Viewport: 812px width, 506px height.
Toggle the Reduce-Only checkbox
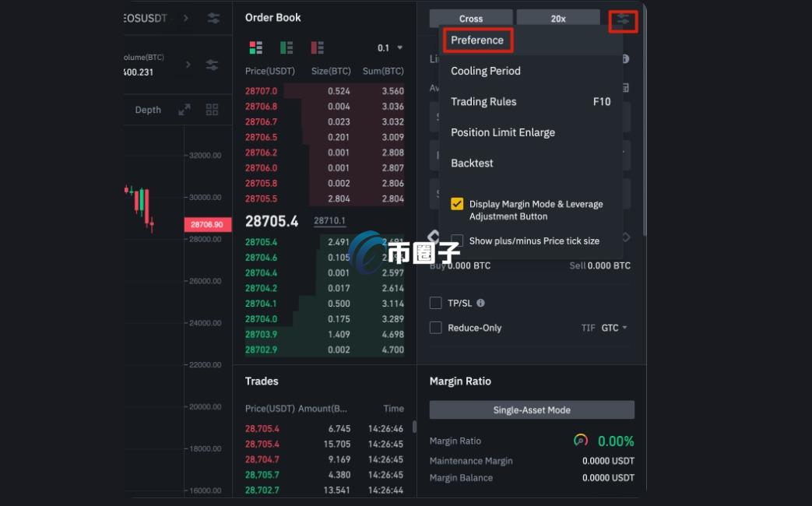point(436,328)
